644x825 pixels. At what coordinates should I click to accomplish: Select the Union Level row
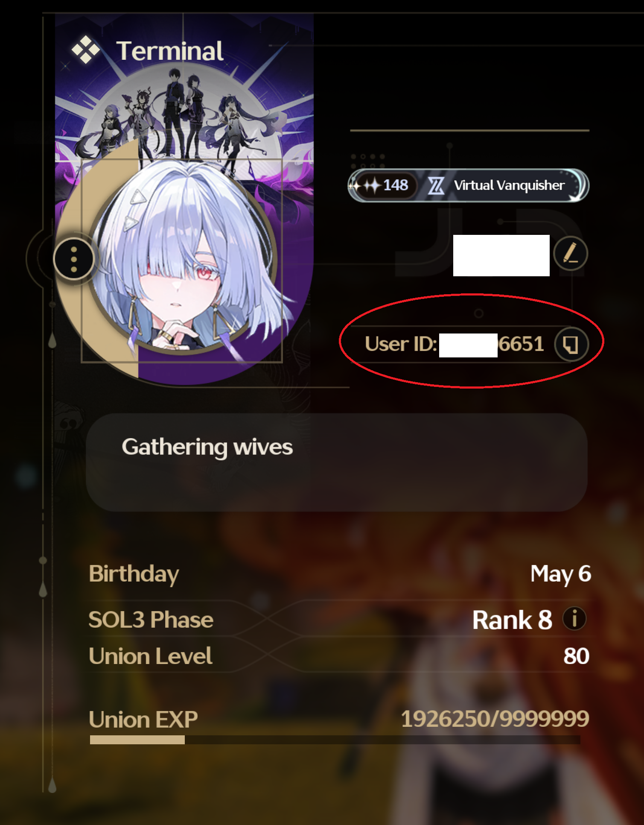pos(340,656)
